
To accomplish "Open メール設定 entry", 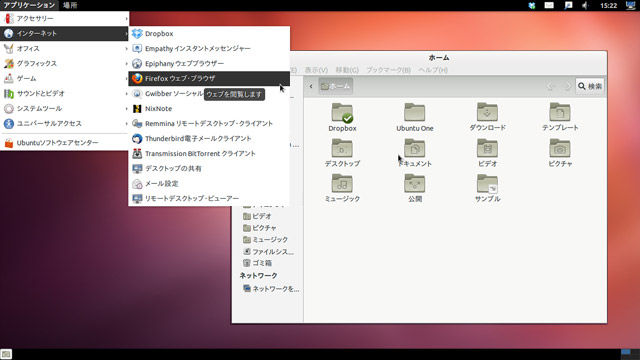I will tap(209, 183).
